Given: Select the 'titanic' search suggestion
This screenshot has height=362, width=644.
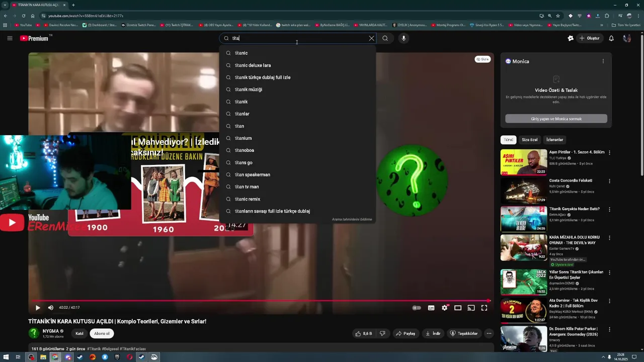Looking at the screenshot, I should pos(297,53).
